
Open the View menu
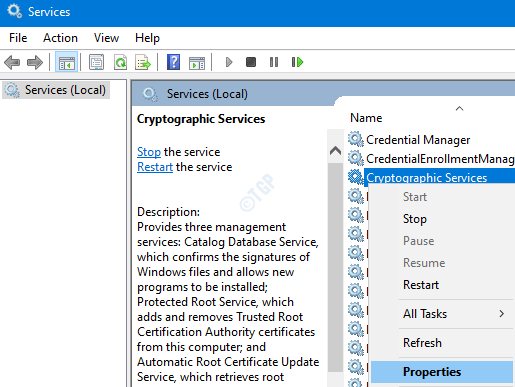point(106,38)
